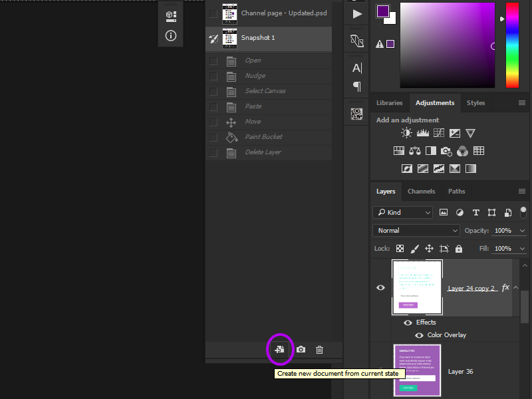
Task: Open the Character panel icon
Action: 357,68
